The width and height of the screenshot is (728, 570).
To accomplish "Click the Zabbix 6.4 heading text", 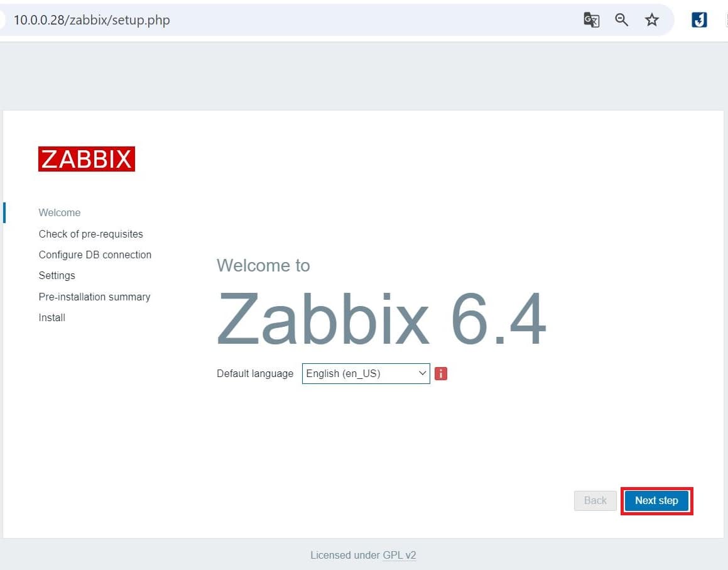I will [382, 319].
